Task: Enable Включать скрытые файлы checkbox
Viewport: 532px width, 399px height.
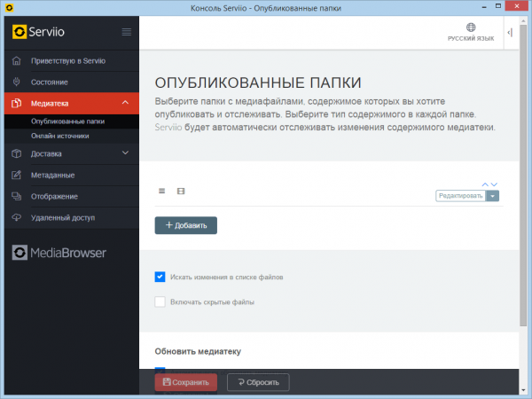Action: (160, 301)
